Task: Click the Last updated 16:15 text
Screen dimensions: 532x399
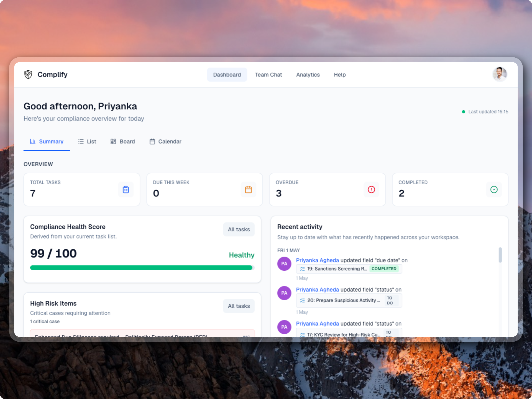Action: pos(488,112)
